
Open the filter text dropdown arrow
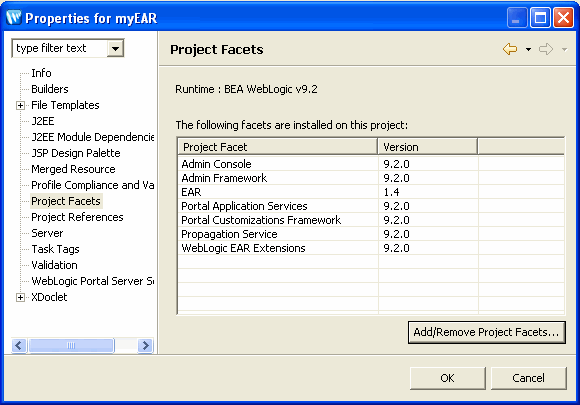click(115, 48)
